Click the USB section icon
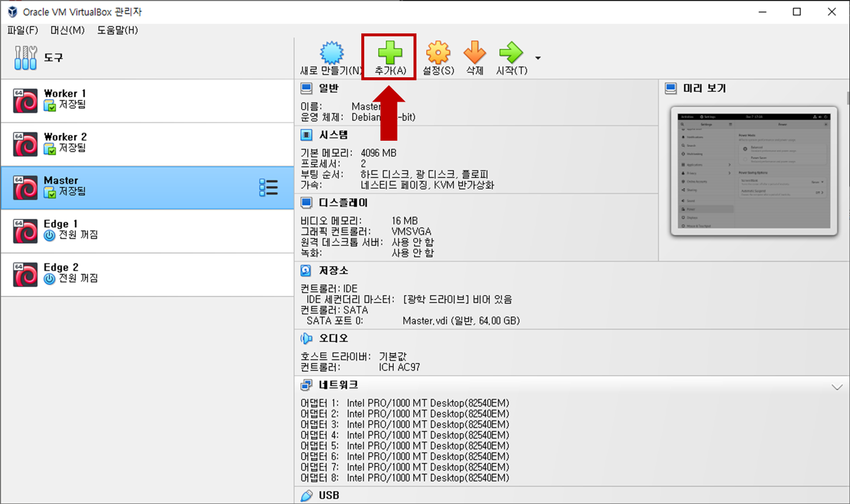The image size is (850, 504). (x=306, y=496)
